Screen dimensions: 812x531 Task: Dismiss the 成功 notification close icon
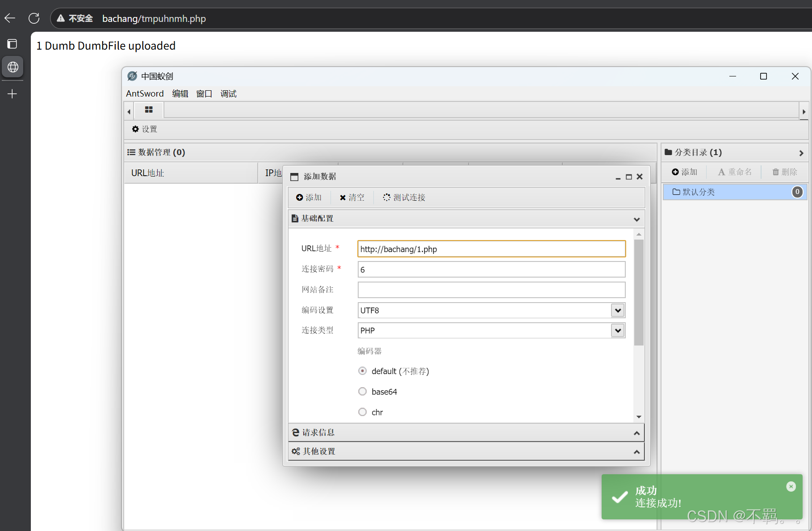click(791, 487)
